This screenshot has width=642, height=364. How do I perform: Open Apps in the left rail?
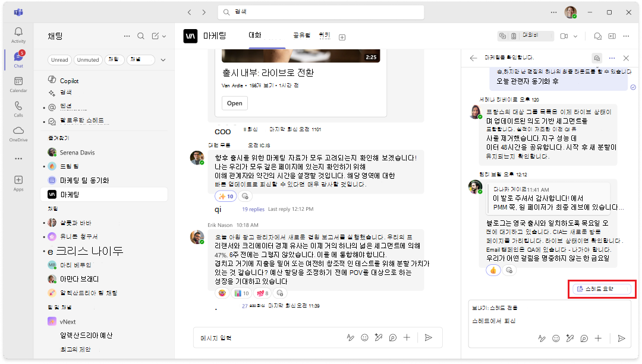(x=18, y=183)
